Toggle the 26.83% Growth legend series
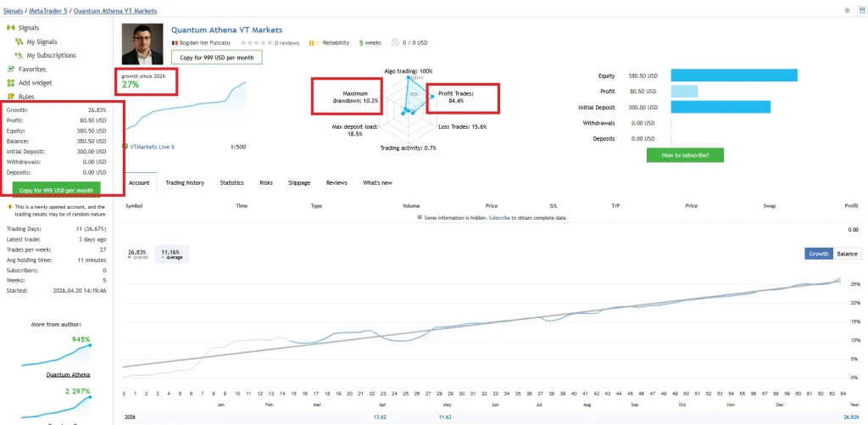The image size is (868, 425). [x=137, y=254]
